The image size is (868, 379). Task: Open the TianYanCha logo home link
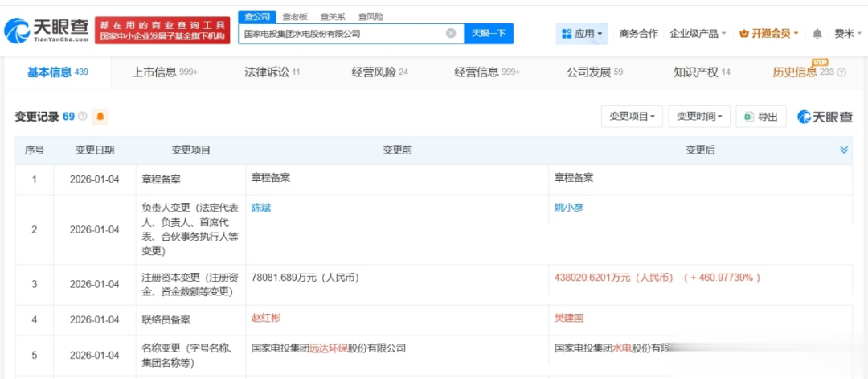click(x=46, y=31)
